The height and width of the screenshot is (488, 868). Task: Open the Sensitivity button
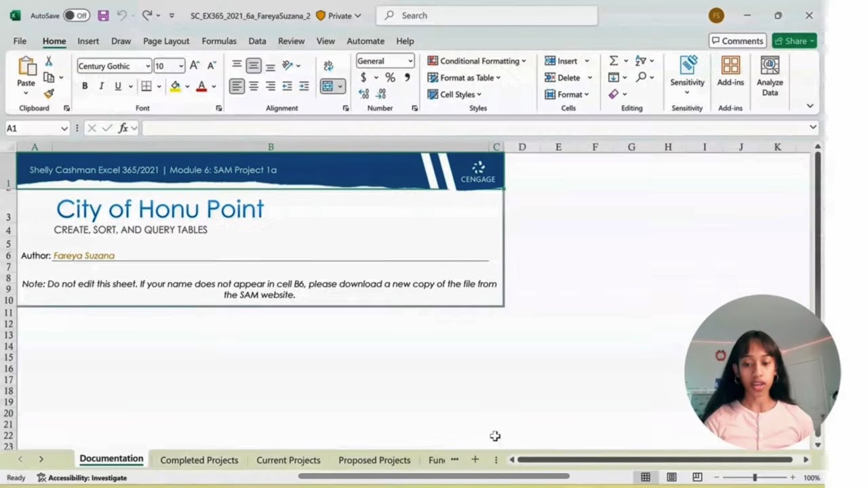coord(688,76)
